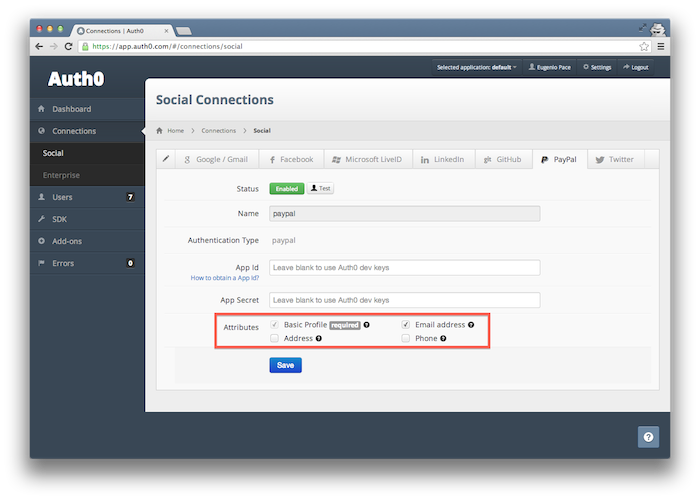Toggle browser fullscreen arrows icon
Screen dimensions: 700x500
(642, 28)
